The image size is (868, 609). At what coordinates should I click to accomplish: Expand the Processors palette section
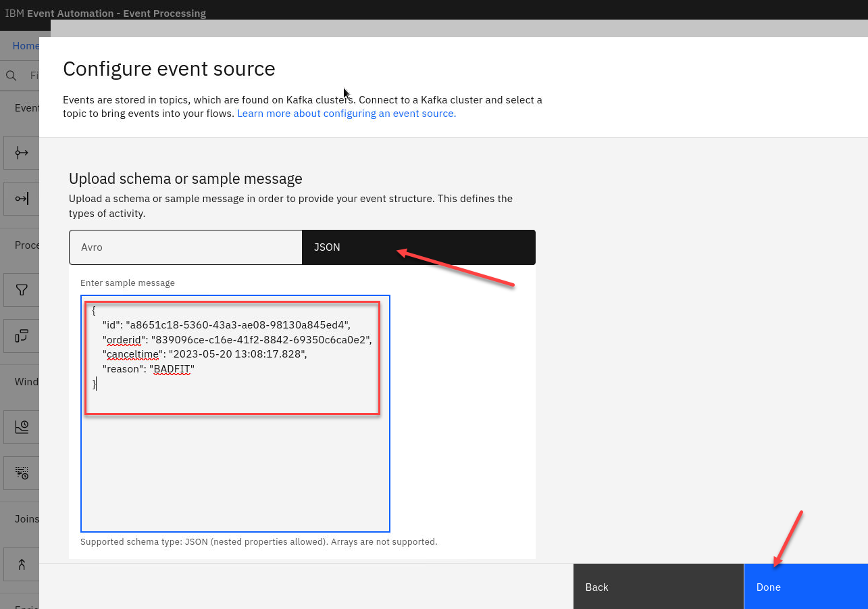[27, 245]
